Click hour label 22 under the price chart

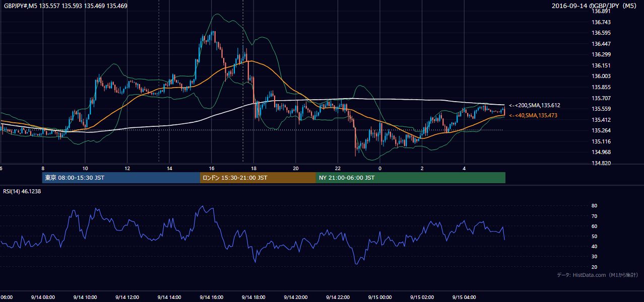338,168
